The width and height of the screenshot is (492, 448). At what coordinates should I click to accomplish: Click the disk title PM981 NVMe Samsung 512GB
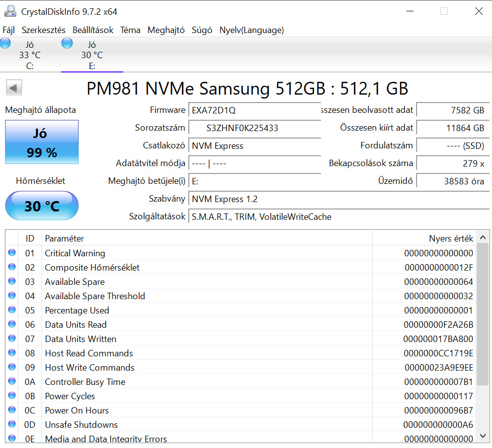[x=247, y=88]
